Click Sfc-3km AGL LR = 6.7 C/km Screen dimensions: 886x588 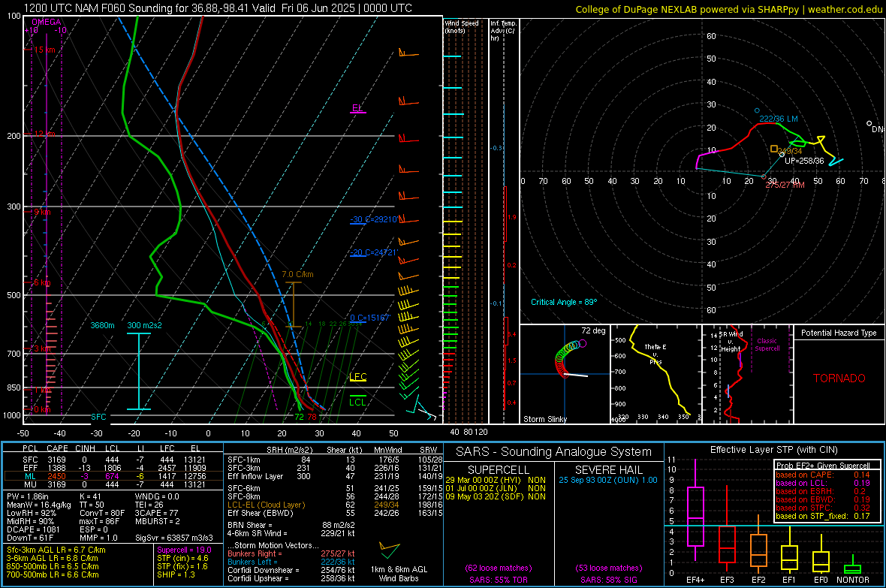[56, 550]
